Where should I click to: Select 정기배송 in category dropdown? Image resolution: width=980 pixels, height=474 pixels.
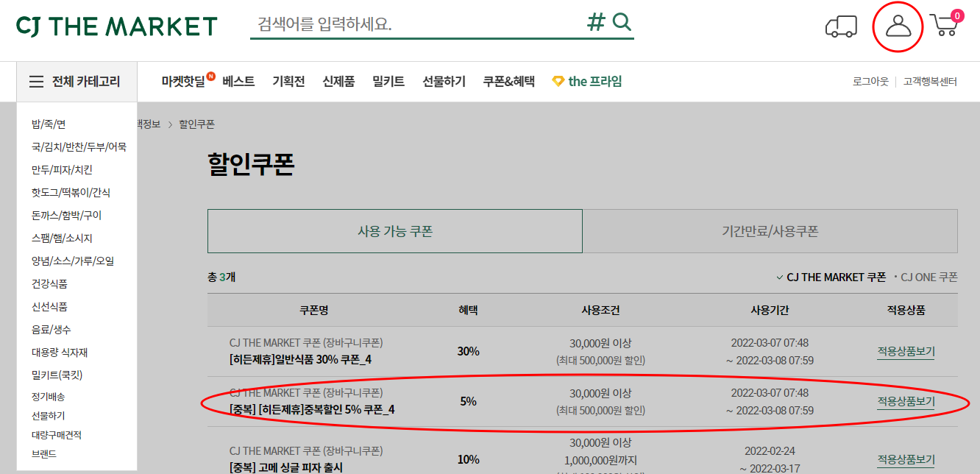pyautogui.click(x=48, y=397)
